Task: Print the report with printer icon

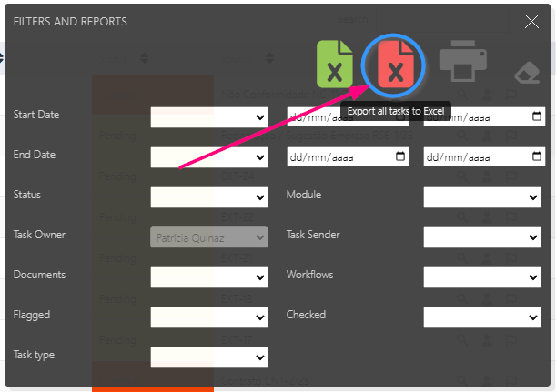Action: click(x=463, y=61)
